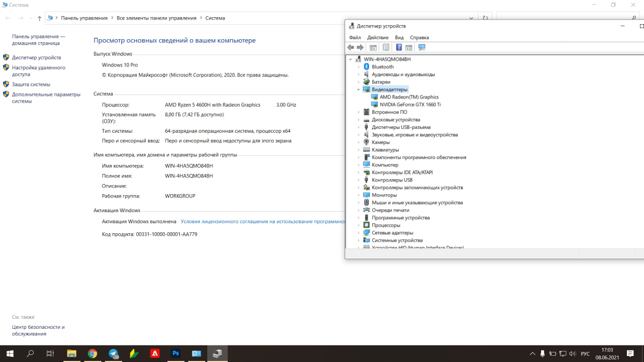644x362 pixels.
Task: Select Системные устройства row
Action: [397, 240]
